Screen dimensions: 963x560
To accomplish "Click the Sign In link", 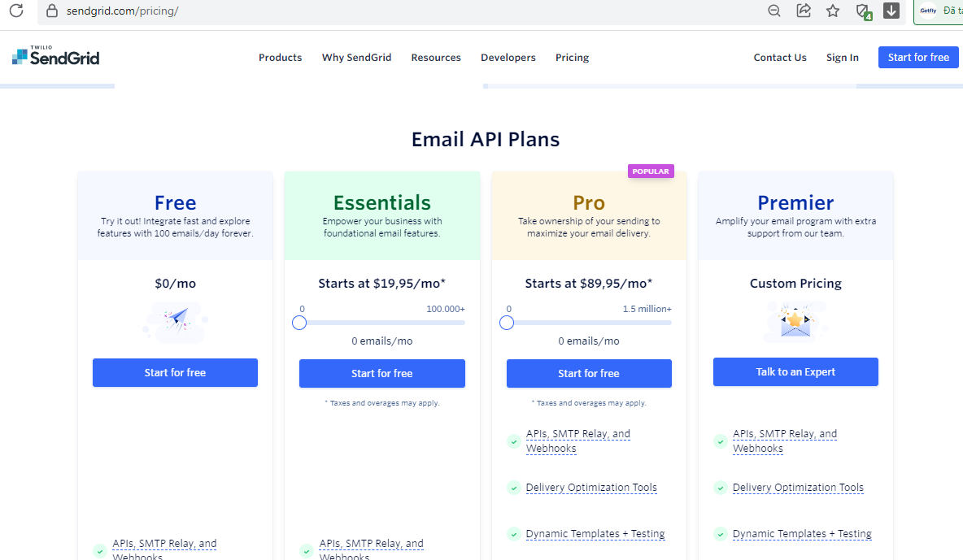I will (843, 58).
